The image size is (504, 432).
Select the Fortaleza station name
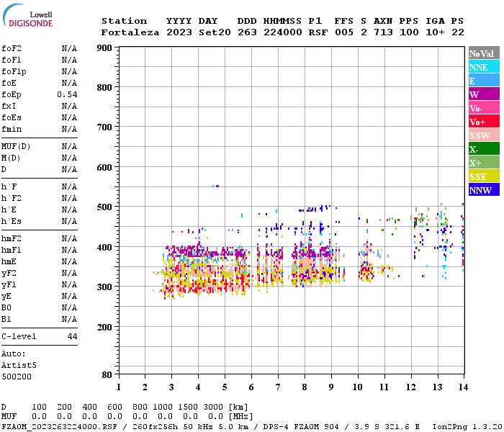tap(130, 32)
